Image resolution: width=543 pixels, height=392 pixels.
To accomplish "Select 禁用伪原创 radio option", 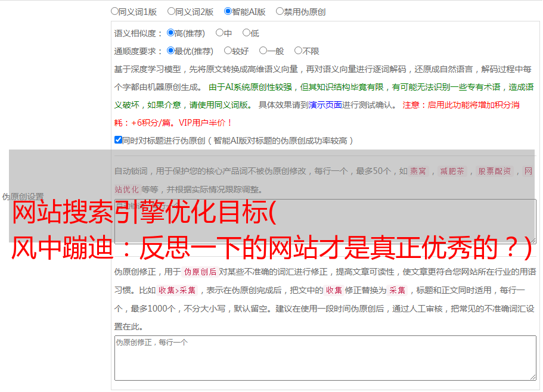I will tap(280, 11).
